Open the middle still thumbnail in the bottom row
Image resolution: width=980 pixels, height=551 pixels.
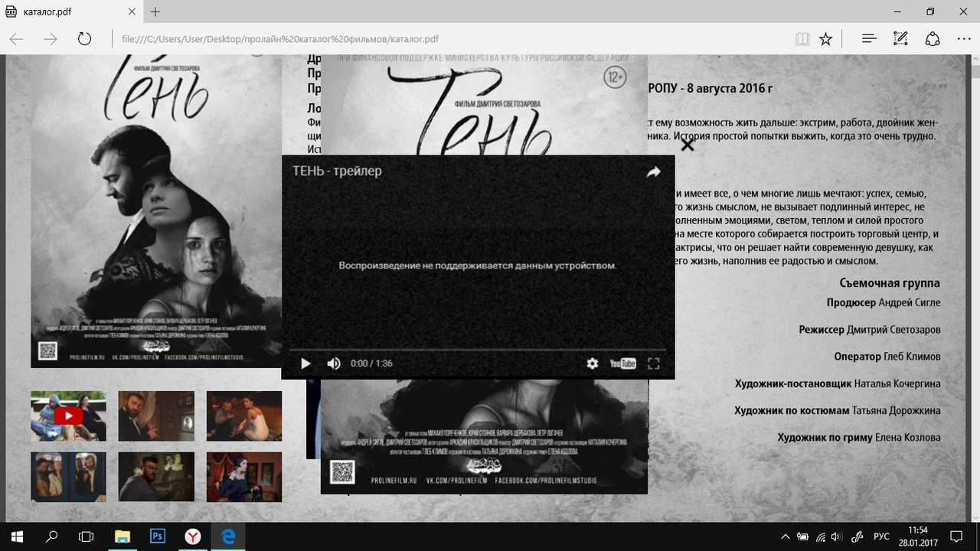(x=156, y=477)
